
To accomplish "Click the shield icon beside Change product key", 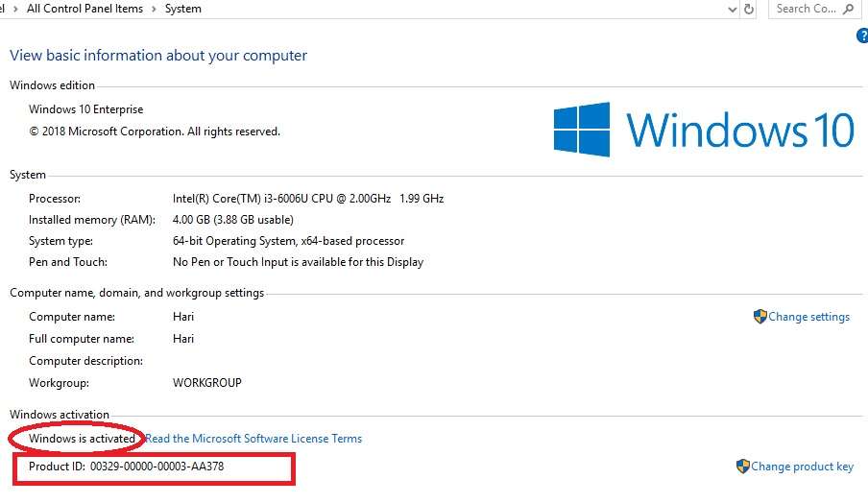I will click(743, 467).
